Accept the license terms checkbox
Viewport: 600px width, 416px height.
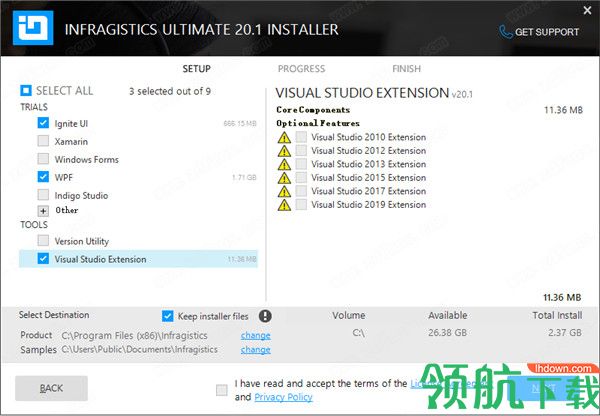(222, 390)
